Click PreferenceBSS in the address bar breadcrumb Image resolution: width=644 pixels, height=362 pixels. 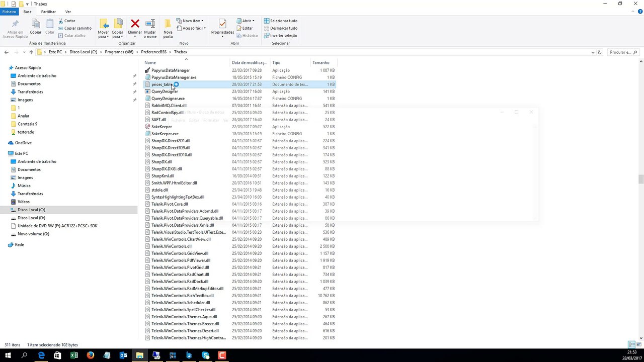pyautogui.click(x=154, y=52)
